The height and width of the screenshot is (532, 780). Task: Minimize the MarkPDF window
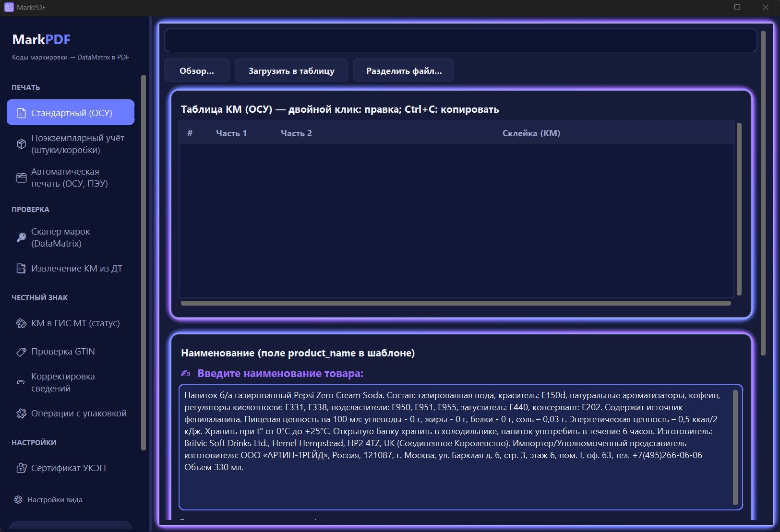point(709,7)
